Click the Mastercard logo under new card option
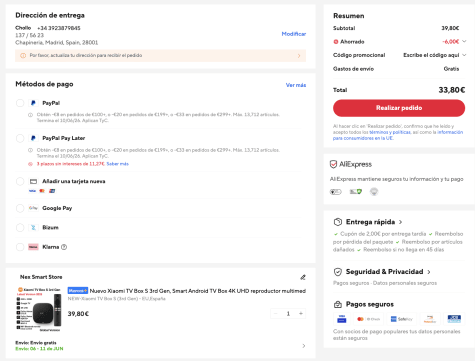 coord(42,191)
